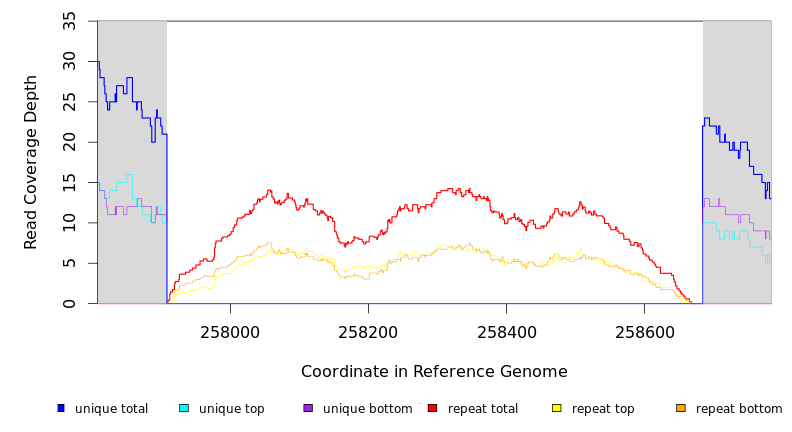Click the 20 y-axis tick label
This screenshot has height=432, width=792.
[70, 142]
